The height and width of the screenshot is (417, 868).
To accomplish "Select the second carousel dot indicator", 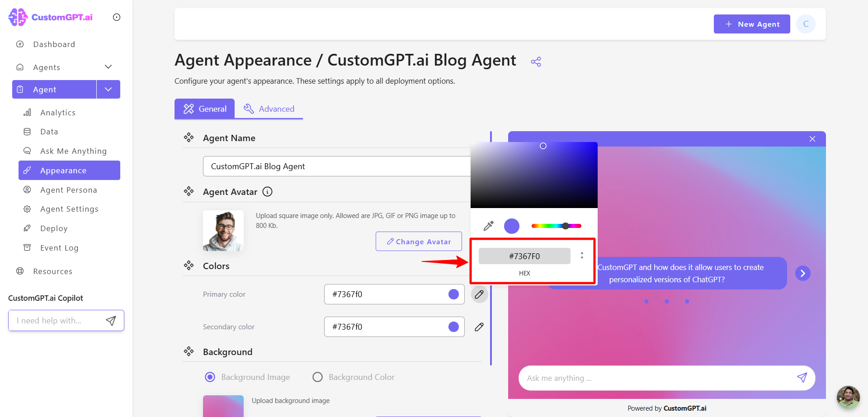I will [x=667, y=301].
